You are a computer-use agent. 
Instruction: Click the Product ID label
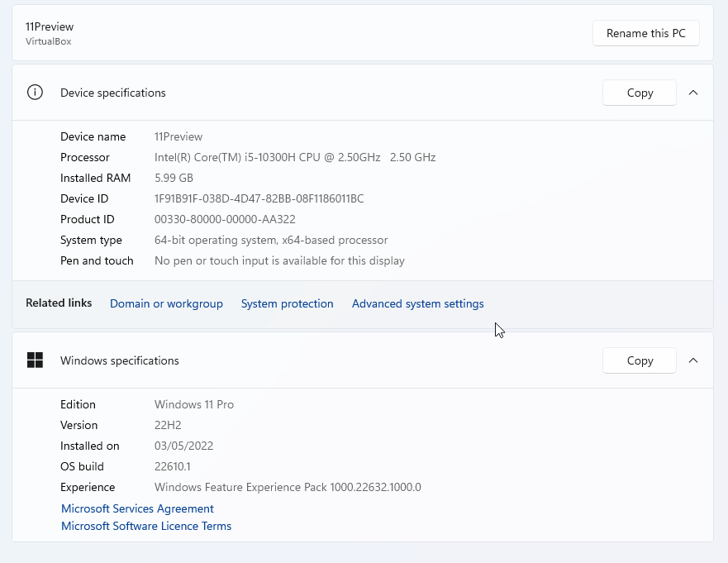(88, 219)
